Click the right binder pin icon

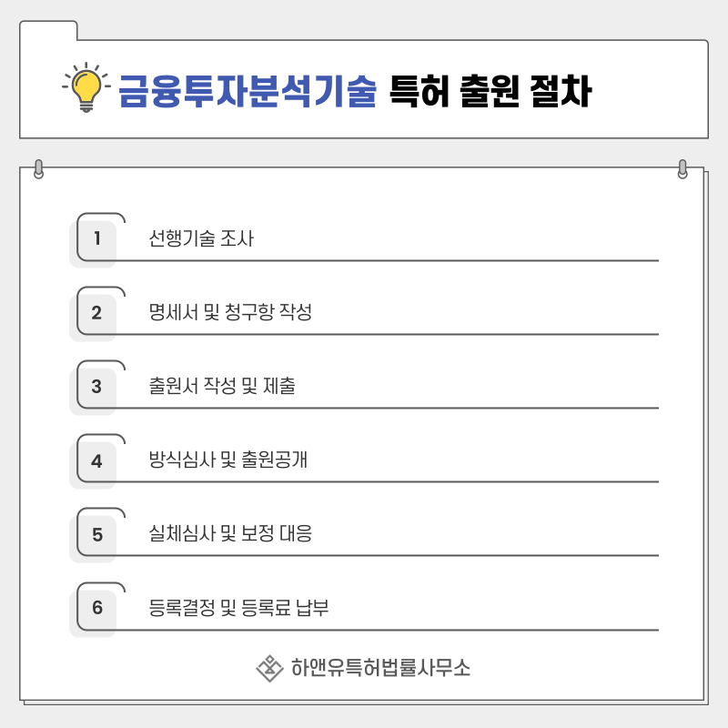coord(682,169)
